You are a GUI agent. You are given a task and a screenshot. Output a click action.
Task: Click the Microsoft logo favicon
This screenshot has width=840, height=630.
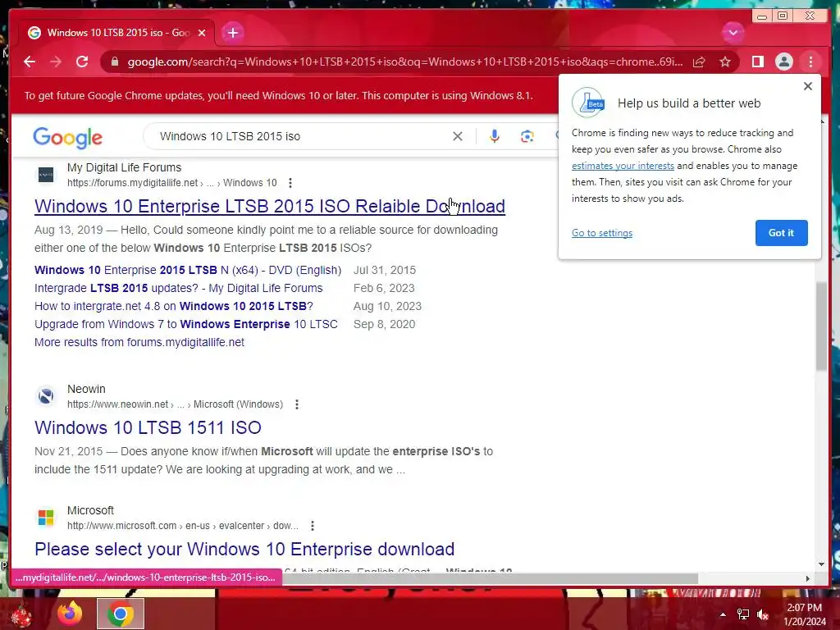pyautogui.click(x=46, y=518)
